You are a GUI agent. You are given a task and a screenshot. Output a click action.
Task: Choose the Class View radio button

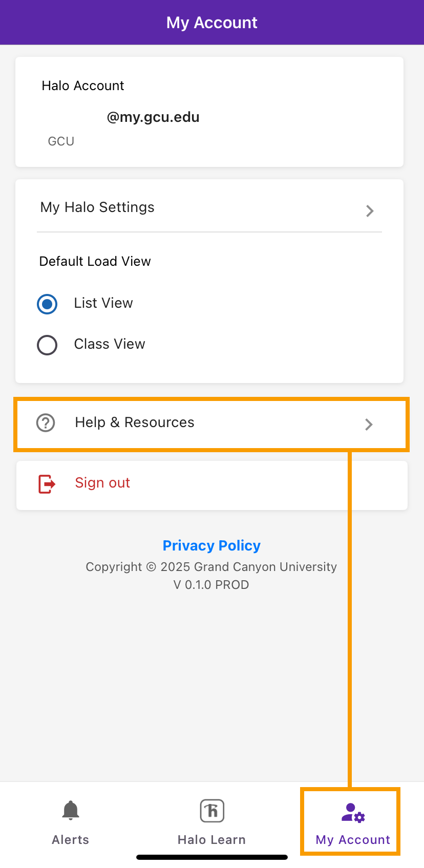pos(47,345)
